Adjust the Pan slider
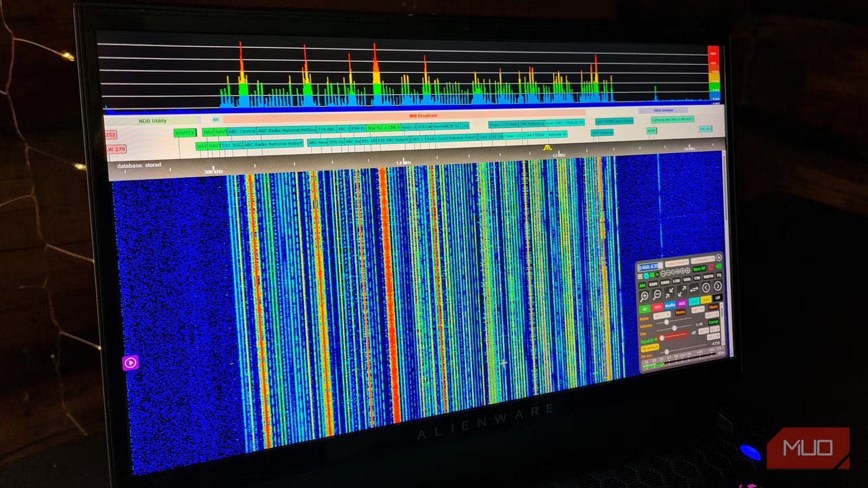The width and height of the screenshot is (868, 488). click(674, 329)
